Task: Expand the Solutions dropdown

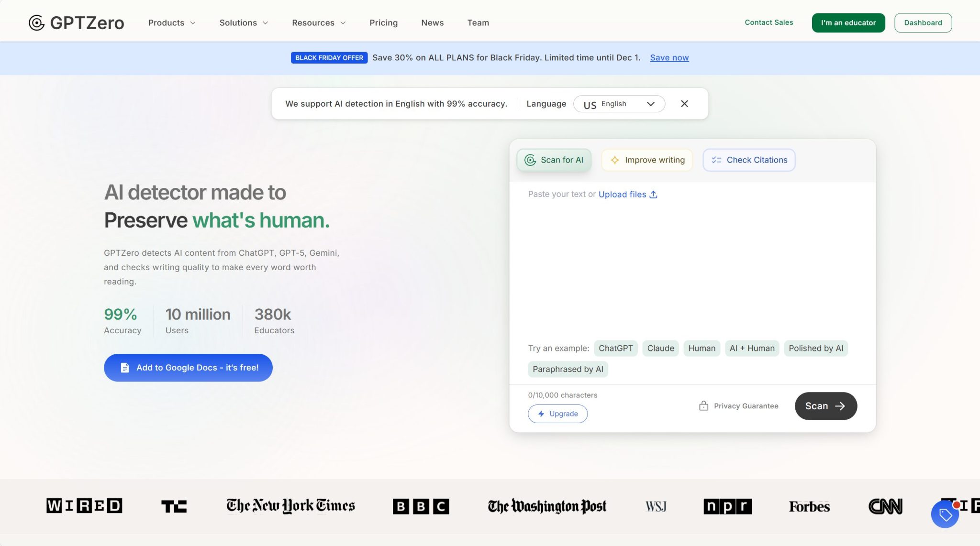Action: tap(244, 22)
